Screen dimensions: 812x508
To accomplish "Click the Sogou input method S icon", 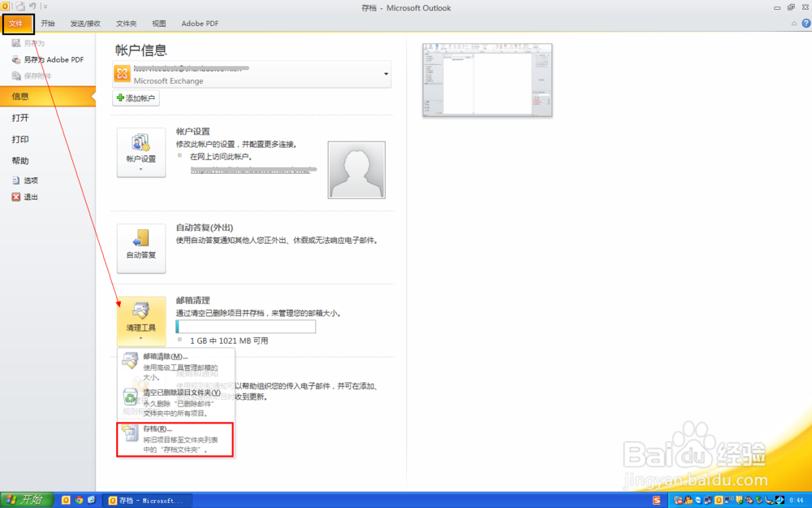I will (x=657, y=500).
